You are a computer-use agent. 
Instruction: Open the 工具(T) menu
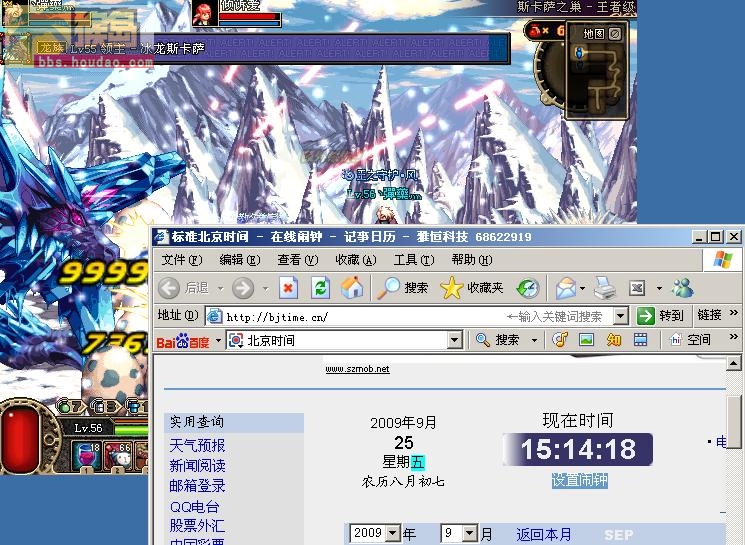pos(414,260)
